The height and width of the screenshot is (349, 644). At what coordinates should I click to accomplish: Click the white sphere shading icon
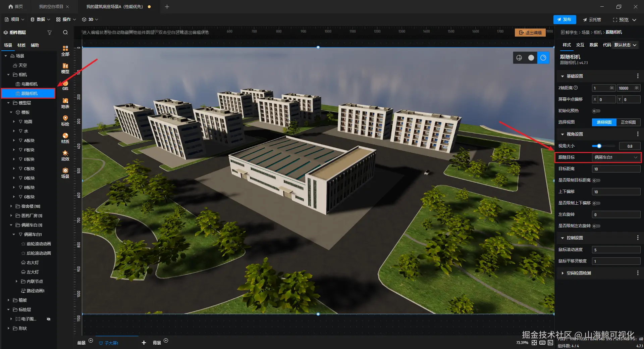tap(531, 58)
